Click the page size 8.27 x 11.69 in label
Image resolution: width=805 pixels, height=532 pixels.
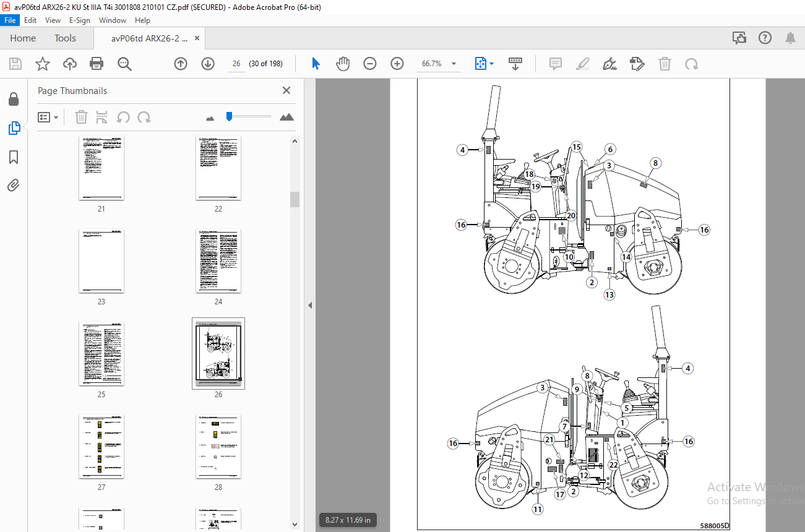[x=348, y=520]
